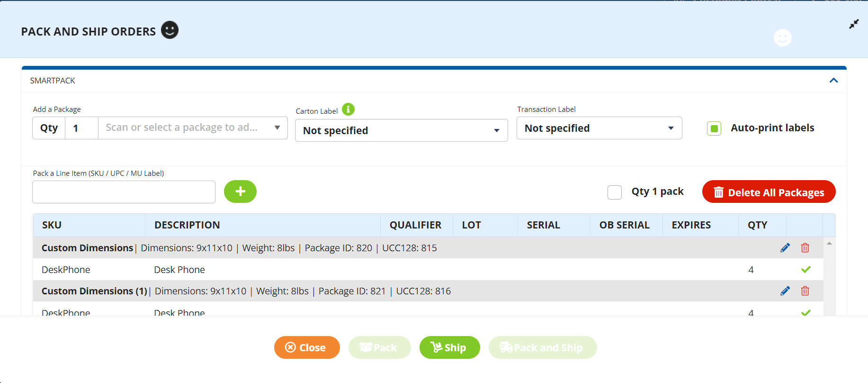Screen dimensions: 868x383
Task: Delete package 821 with the trash icon
Action: tap(805, 291)
